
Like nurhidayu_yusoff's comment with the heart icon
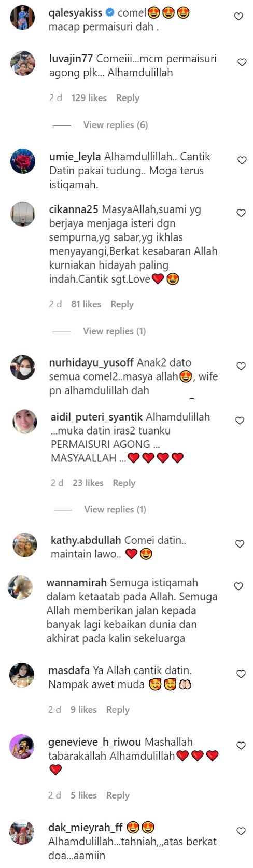click(241, 366)
